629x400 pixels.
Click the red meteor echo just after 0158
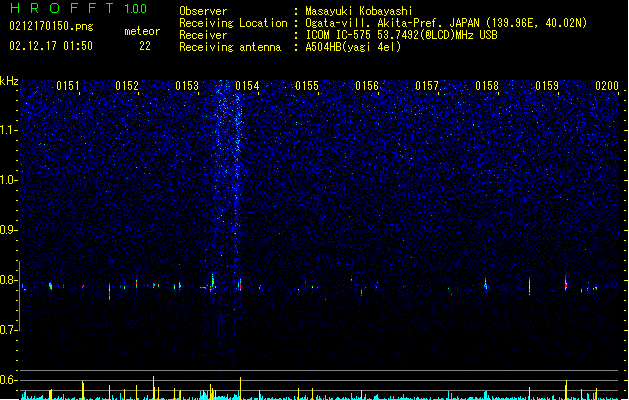click(530, 286)
